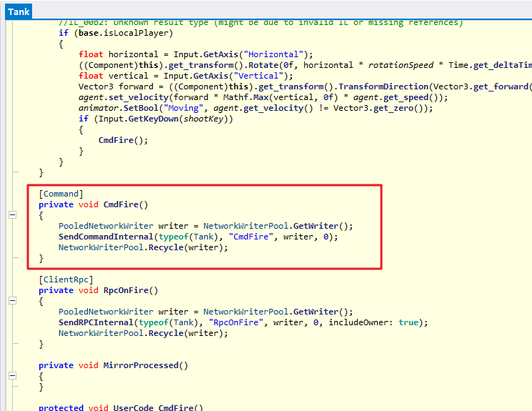Collapse the CmdFire method fold marker

[x=13, y=214]
